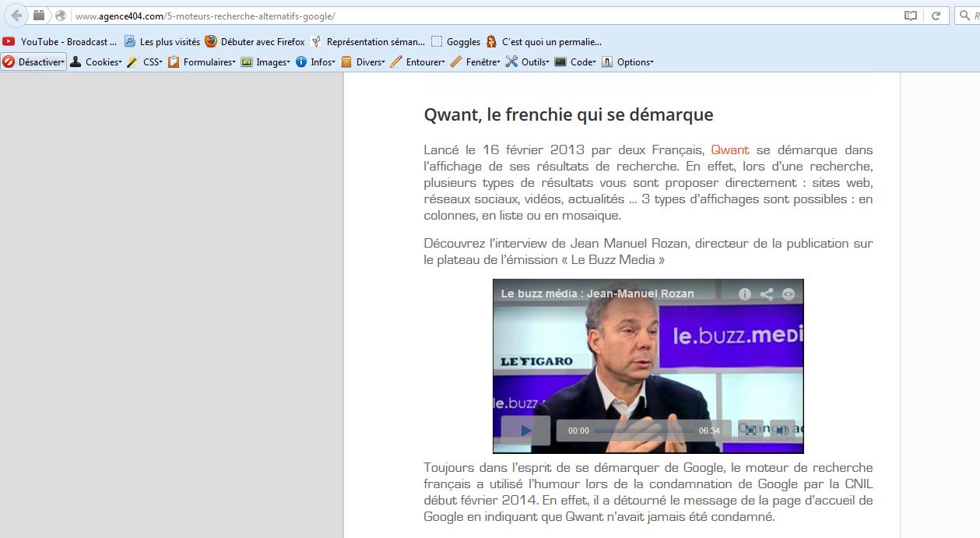Open reader view icon in address bar

[910, 16]
